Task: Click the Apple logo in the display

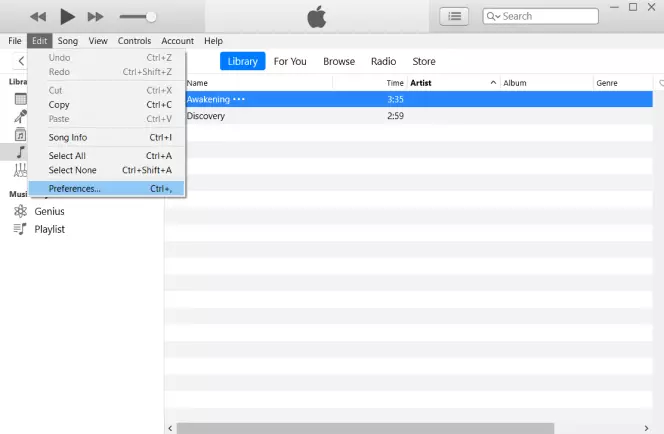Action: coord(317,17)
